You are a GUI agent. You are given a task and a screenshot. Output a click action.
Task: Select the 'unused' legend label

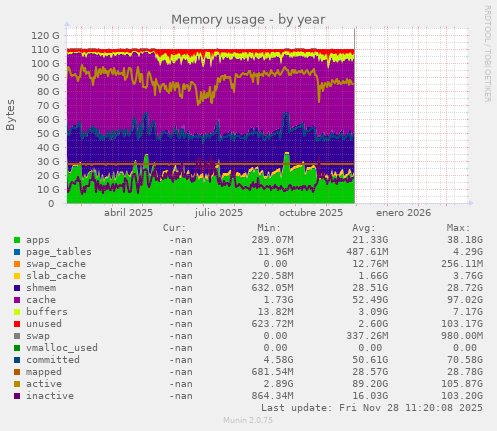pyautogui.click(x=44, y=324)
